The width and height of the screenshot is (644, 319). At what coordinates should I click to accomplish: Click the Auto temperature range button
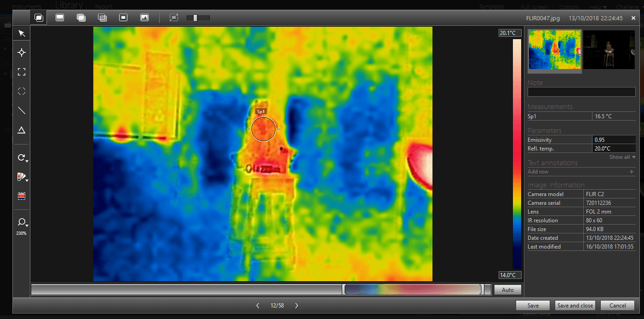507,290
